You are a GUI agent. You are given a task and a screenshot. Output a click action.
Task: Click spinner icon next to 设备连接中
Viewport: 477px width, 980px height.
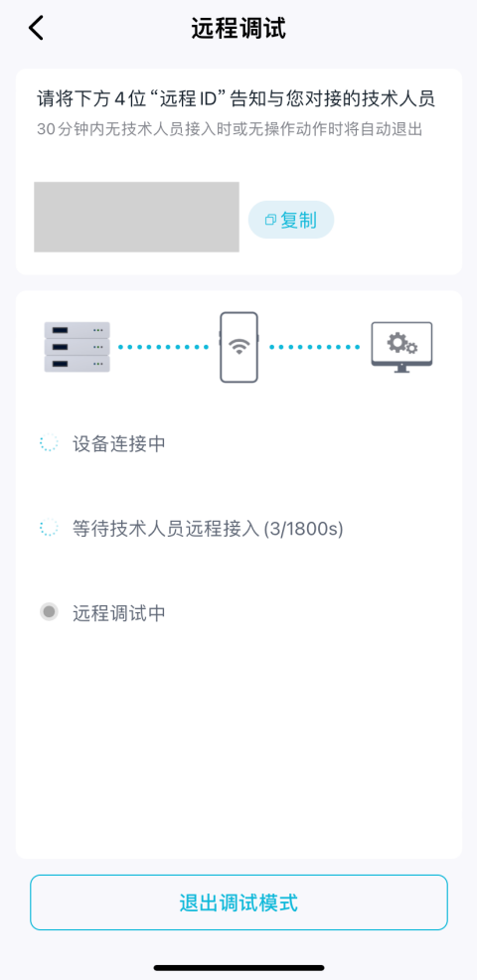(49, 443)
